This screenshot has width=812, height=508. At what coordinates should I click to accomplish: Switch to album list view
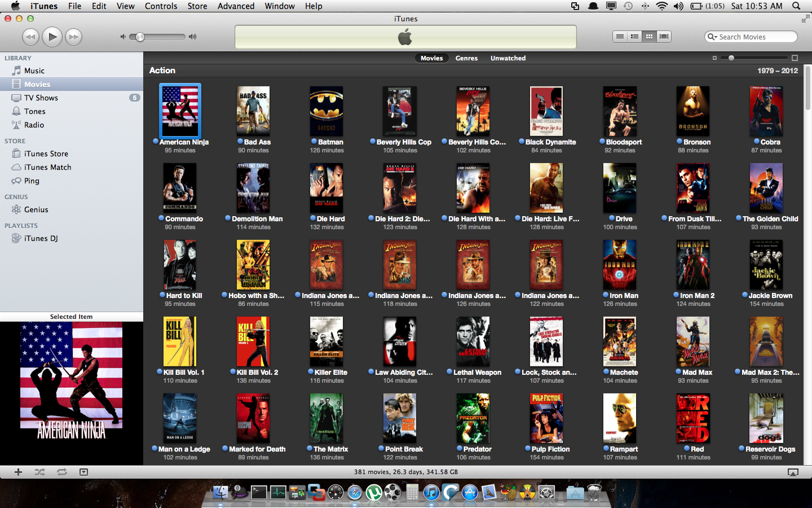pos(634,37)
